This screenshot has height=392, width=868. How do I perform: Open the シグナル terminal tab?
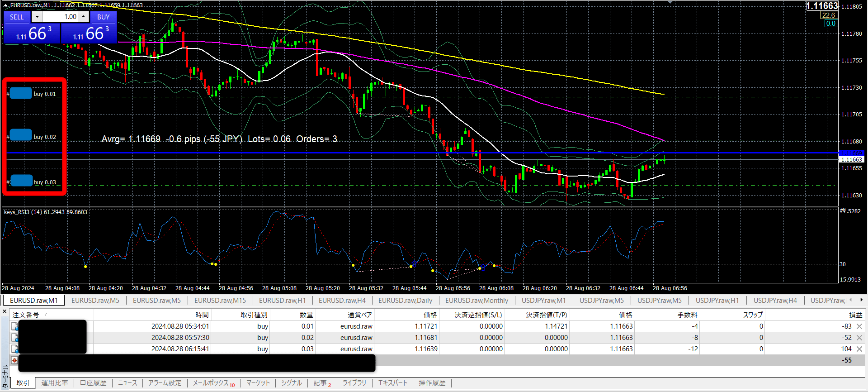[292, 383]
